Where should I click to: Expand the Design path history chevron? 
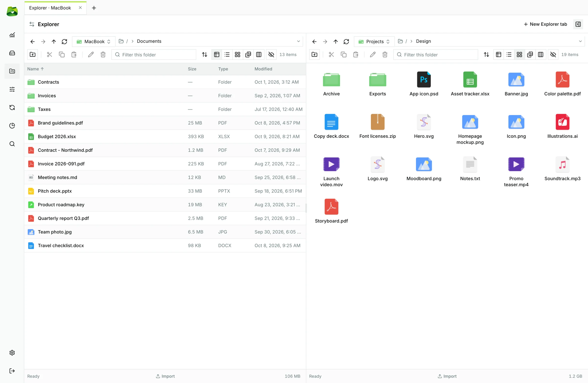[580, 41]
